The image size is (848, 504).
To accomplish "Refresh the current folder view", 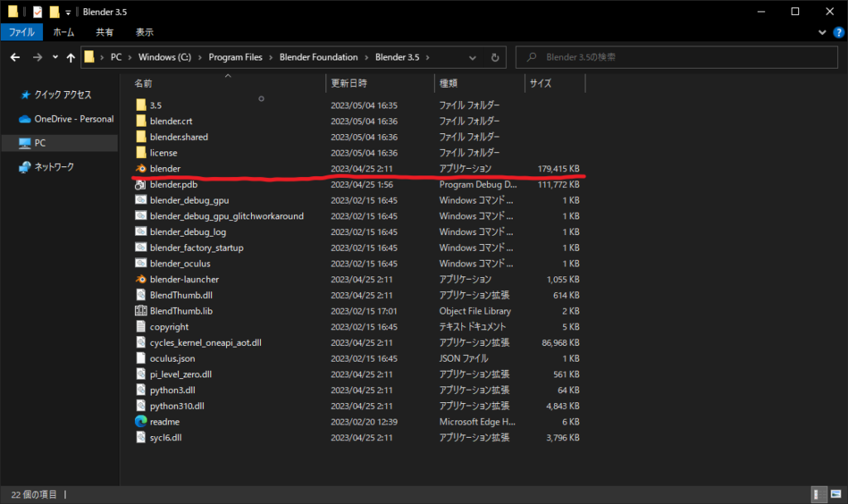I will (495, 57).
